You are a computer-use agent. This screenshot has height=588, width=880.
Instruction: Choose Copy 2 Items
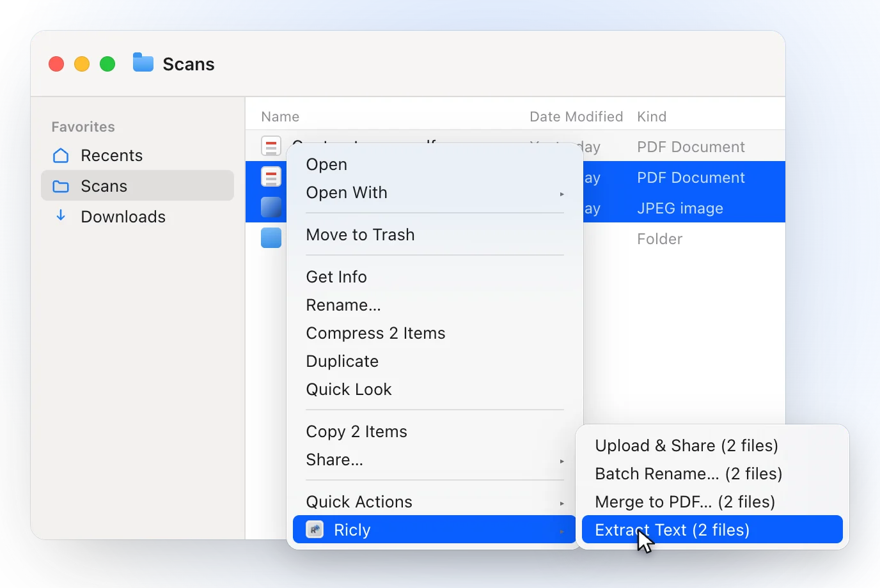435,431
